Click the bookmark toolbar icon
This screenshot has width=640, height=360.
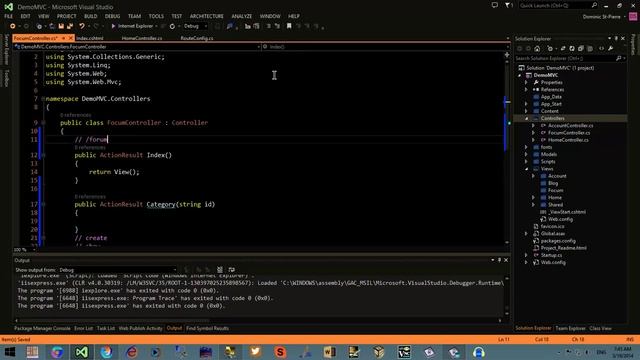289,26
